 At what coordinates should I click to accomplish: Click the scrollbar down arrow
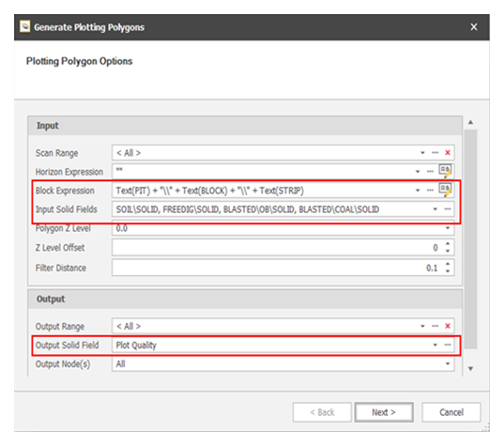click(470, 368)
